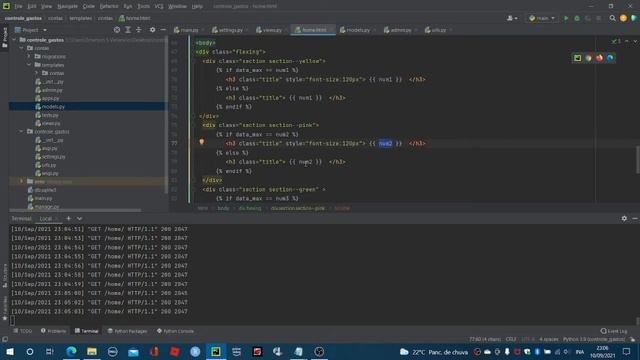Open preview in built-in PyCharm browser icon
The height and width of the screenshot is (360, 640).
578,58
